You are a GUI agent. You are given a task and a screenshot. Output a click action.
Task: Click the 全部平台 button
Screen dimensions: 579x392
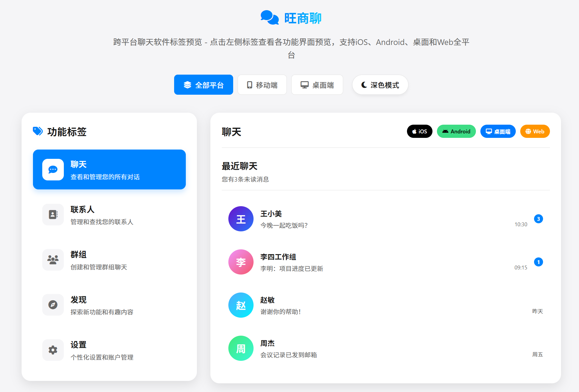click(203, 85)
